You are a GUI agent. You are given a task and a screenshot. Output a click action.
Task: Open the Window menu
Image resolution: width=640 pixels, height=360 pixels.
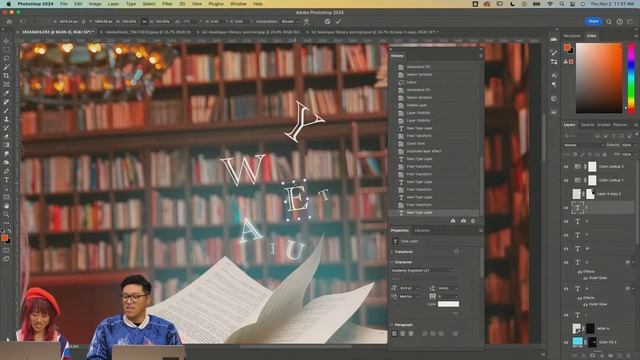(238, 4)
